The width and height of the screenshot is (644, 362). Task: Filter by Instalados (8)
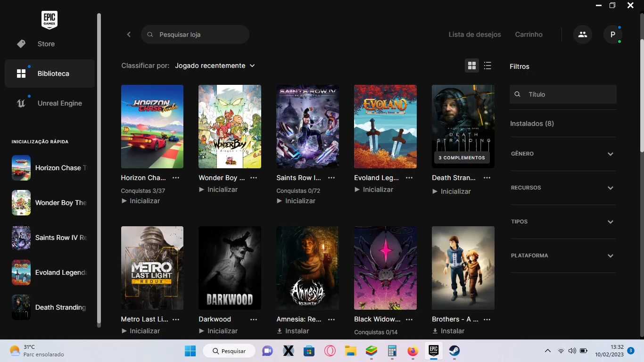(532, 123)
